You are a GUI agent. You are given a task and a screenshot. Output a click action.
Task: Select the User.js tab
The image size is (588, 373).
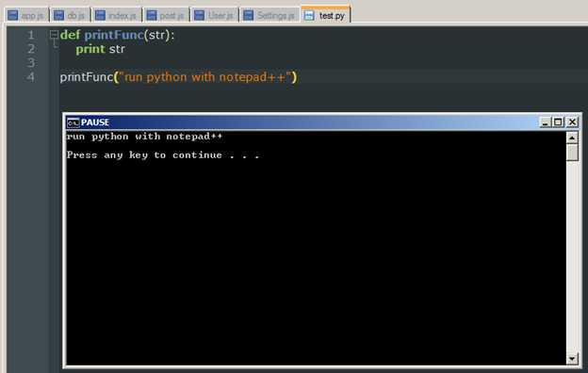(215, 15)
